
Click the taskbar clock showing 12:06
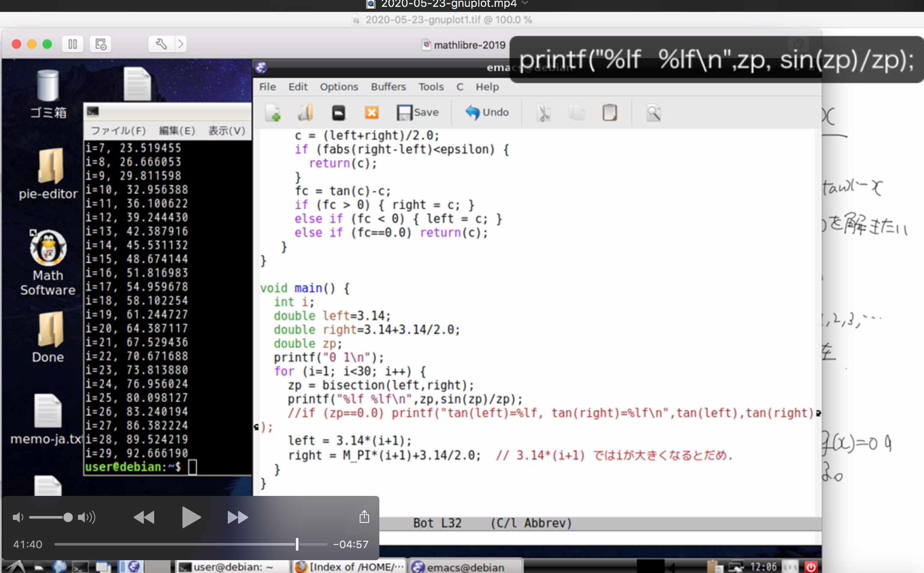coord(763,567)
